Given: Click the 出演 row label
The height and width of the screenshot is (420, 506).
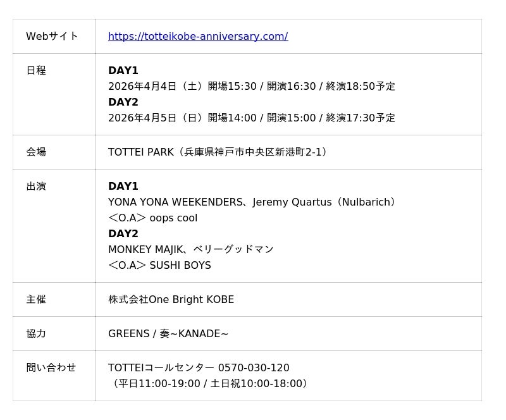Looking at the screenshot, I should tap(36, 187).
